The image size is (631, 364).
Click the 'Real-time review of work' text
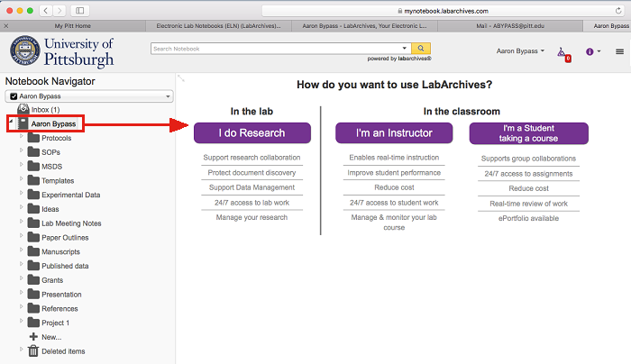pyautogui.click(x=528, y=204)
